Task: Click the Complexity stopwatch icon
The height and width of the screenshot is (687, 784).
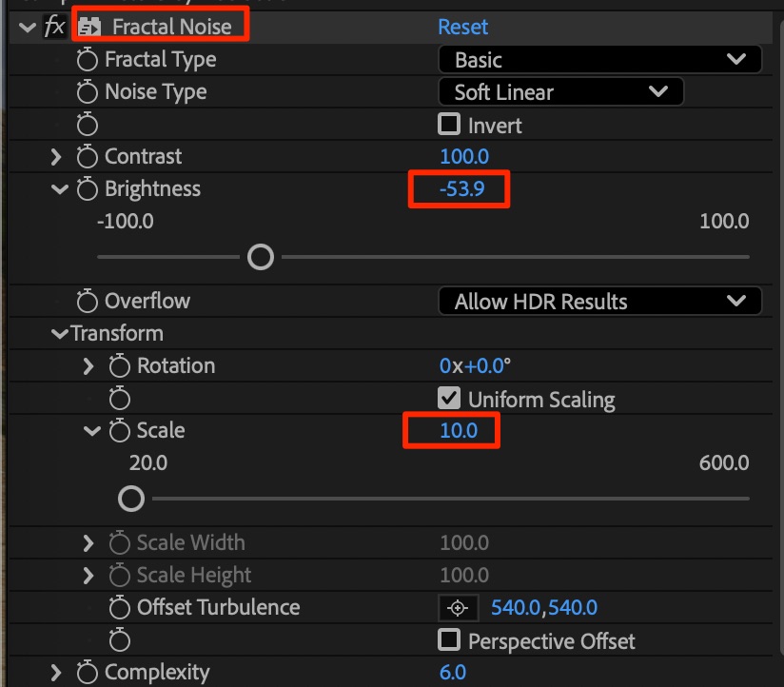Action: click(x=88, y=673)
